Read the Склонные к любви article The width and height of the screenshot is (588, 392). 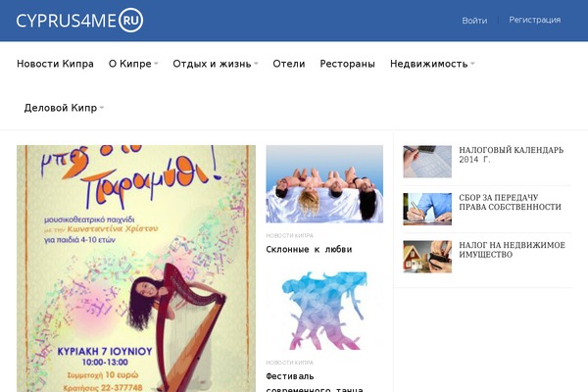tap(309, 250)
